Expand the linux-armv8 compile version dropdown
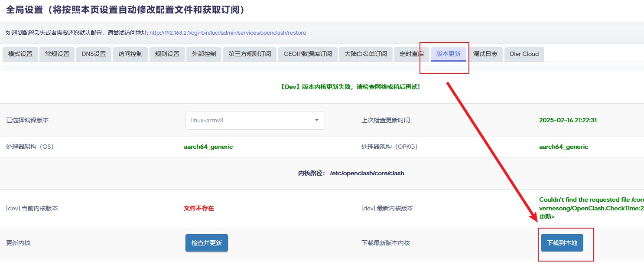Viewport: 644px width, 265px height. (x=254, y=120)
